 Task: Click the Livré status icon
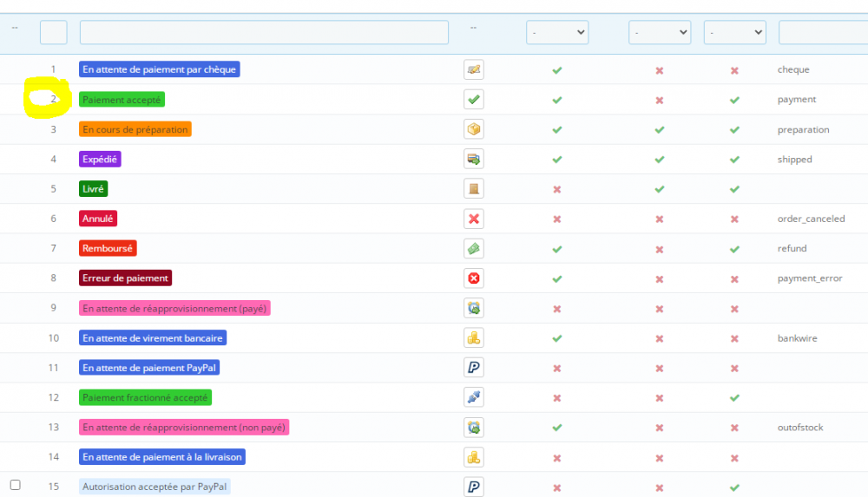(x=474, y=189)
